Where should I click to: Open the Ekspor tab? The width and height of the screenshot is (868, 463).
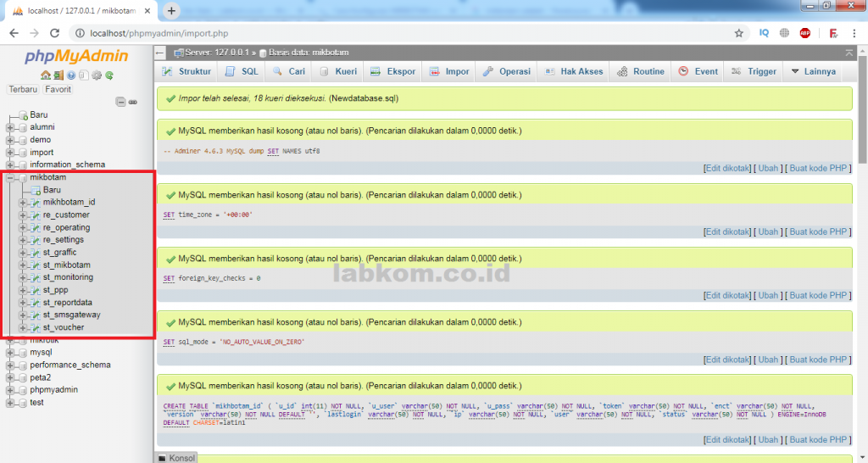point(393,71)
